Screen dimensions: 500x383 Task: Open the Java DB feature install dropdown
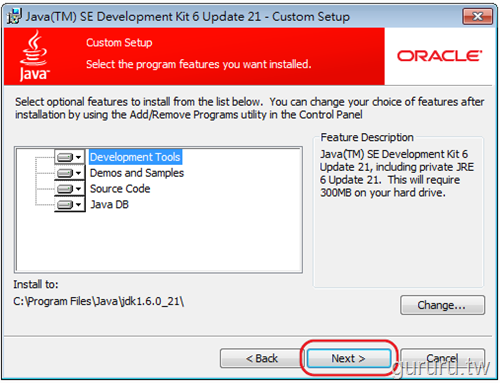pos(70,204)
